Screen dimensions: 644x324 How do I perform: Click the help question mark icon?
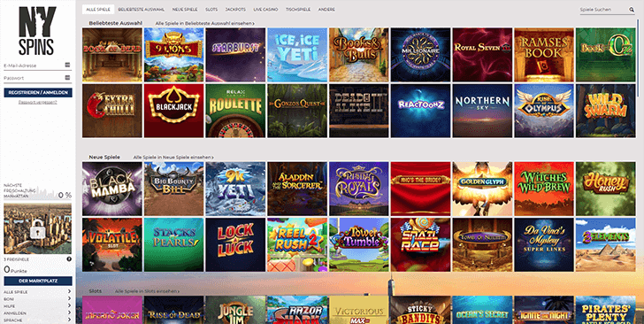69,259
